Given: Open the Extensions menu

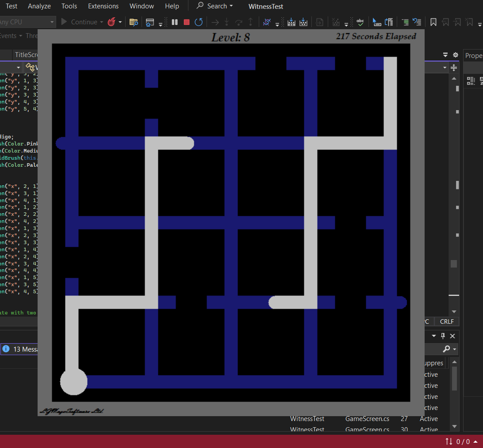Looking at the screenshot, I should coord(103,6).
